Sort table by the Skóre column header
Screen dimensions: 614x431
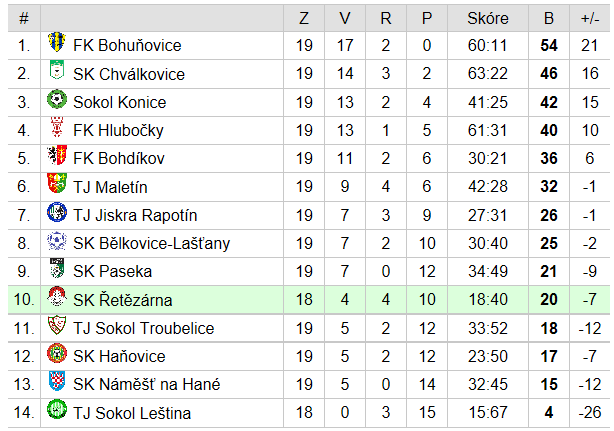click(488, 18)
